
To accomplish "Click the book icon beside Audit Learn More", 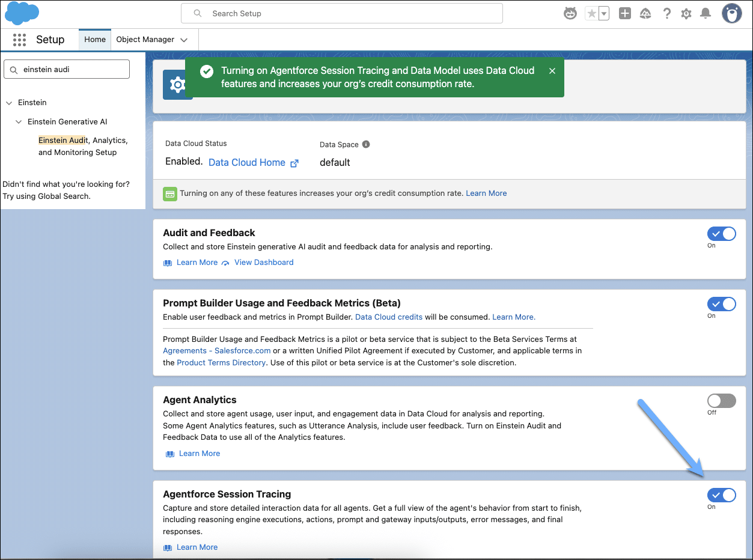I will pos(168,263).
